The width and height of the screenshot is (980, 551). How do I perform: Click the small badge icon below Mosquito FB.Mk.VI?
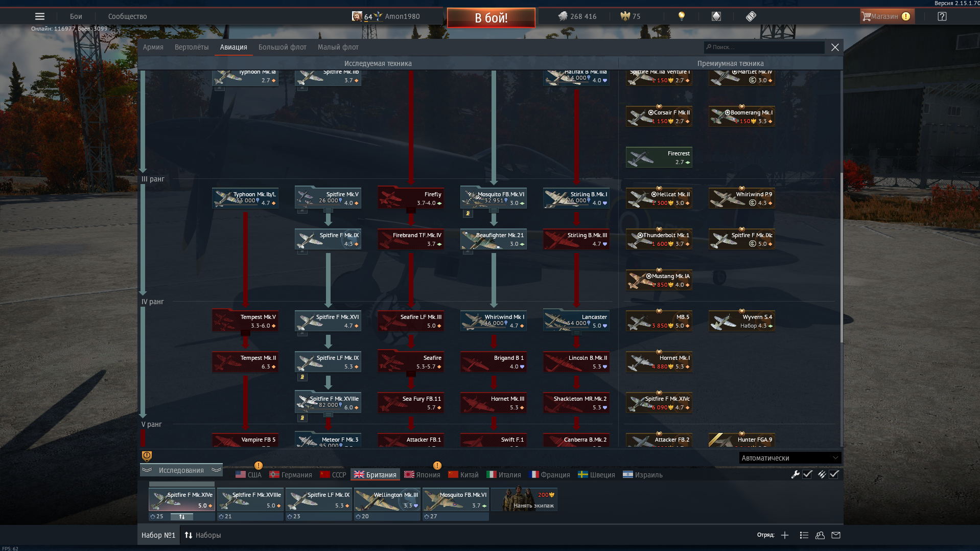(x=468, y=214)
